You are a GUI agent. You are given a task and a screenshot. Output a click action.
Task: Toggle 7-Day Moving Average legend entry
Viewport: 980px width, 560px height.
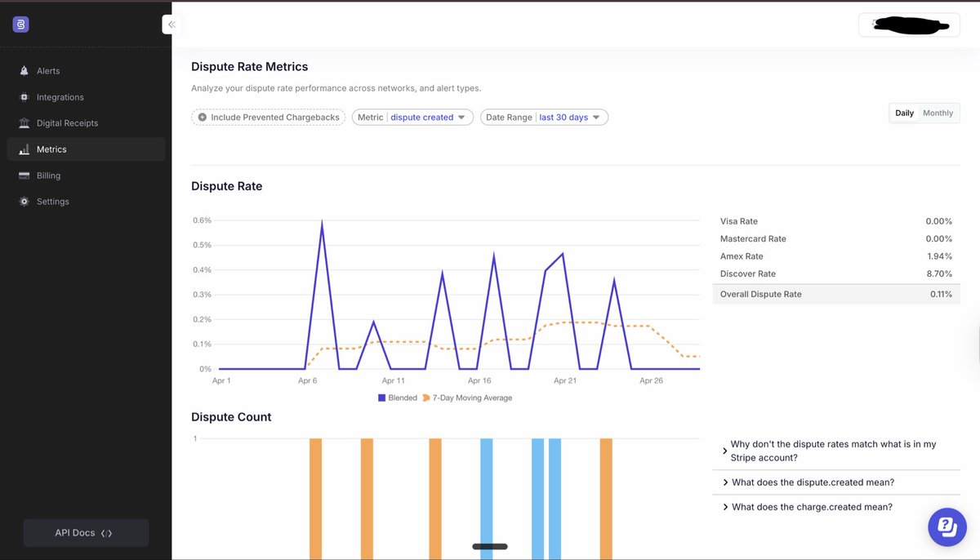pyautogui.click(x=467, y=398)
